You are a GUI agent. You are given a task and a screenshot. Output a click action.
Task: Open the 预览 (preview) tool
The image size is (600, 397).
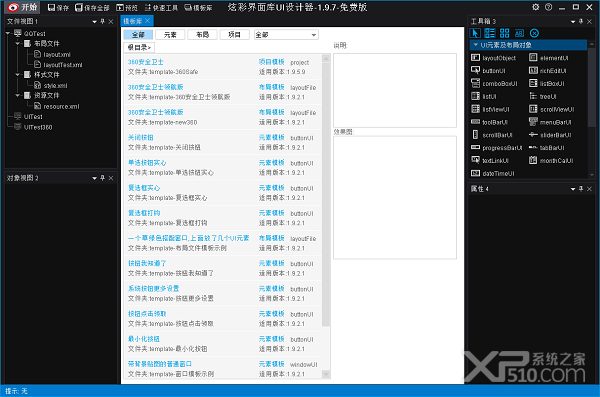pyautogui.click(x=127, y=7)
